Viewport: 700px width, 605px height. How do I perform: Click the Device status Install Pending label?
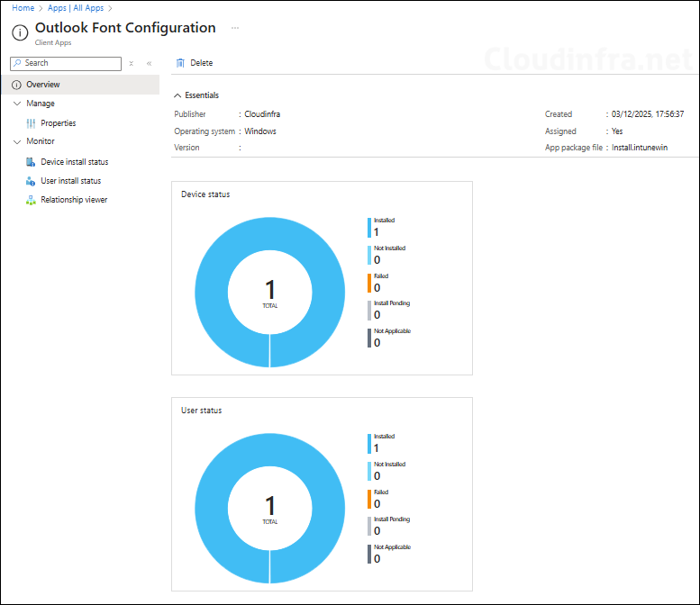click(392, 302)
